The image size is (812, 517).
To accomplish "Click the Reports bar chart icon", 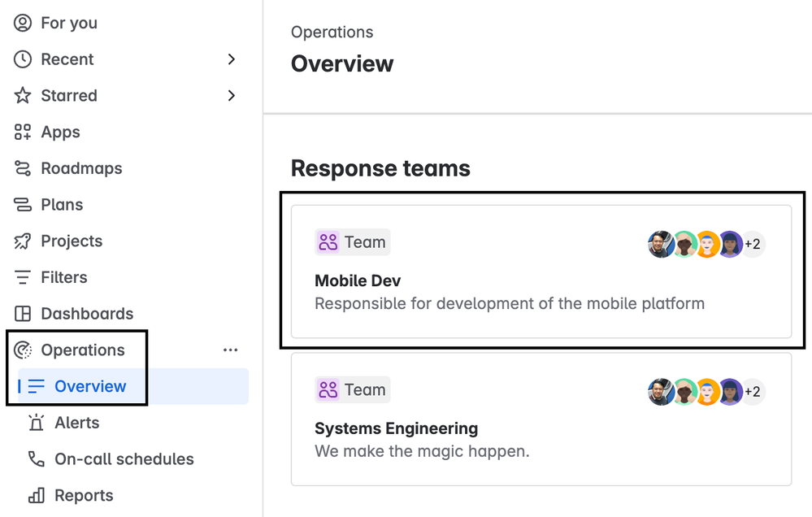I will (36, 496).
